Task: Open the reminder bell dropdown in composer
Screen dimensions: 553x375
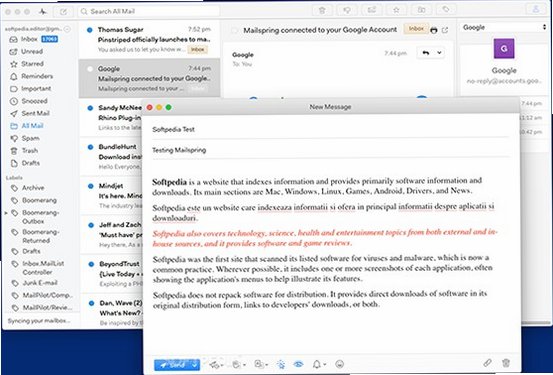Action: click(x=319, y=364)
